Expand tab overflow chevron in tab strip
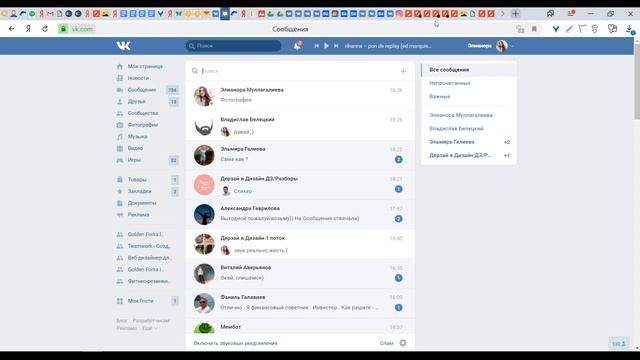Screen dimensions: 640x360 (x=502, y=13)
